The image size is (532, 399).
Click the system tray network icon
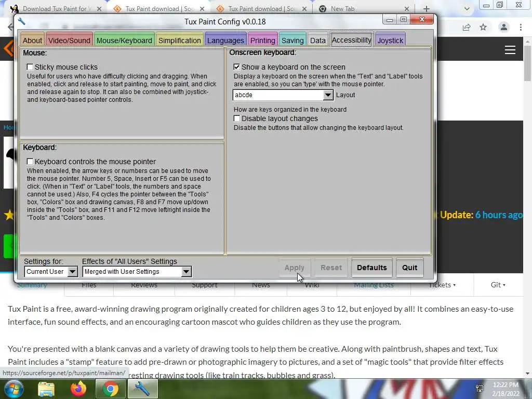click(x=480, y=389)
